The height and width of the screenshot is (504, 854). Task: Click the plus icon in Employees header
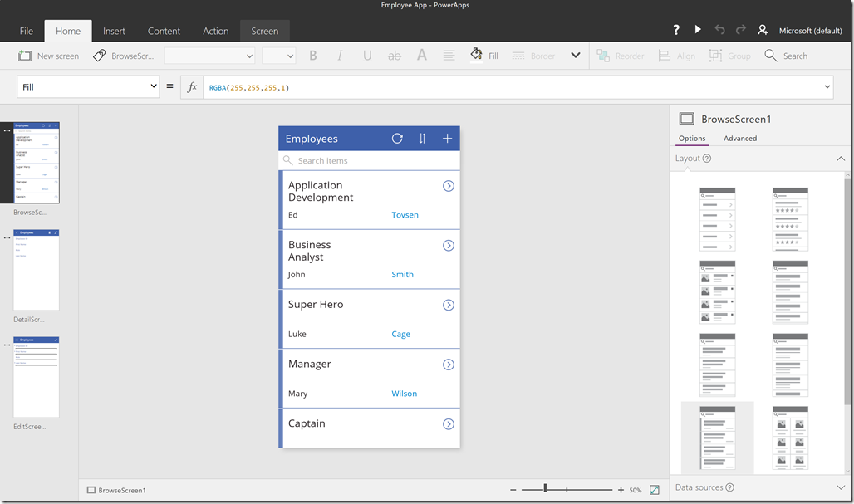pyautogui.click(x=447, y=138)
